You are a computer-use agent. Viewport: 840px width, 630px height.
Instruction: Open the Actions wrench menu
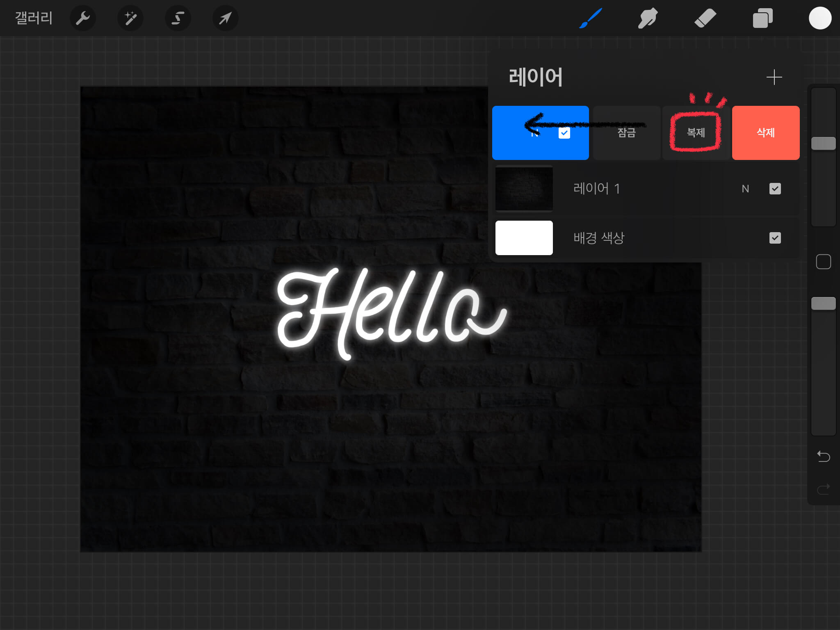tap(83, 18)
